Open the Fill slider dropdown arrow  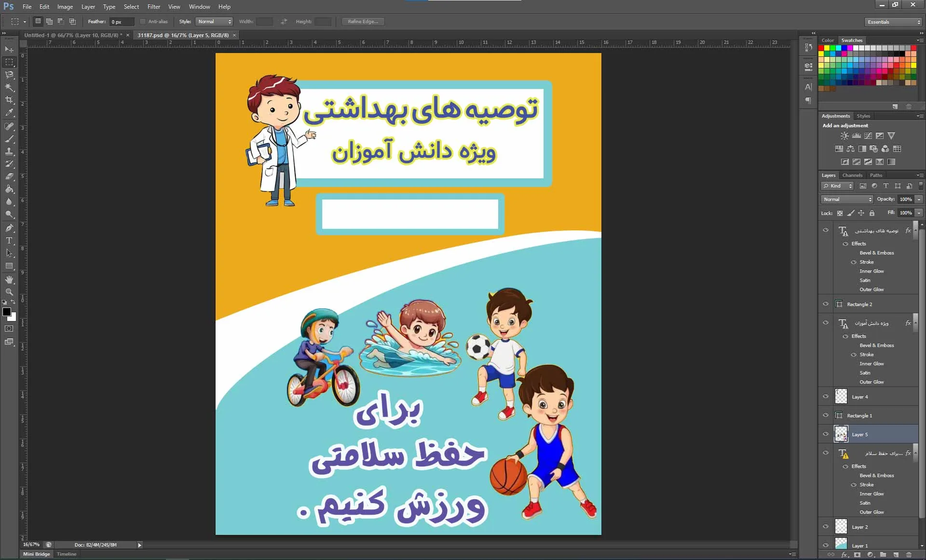pyautogui.click(x=919, y=213)
